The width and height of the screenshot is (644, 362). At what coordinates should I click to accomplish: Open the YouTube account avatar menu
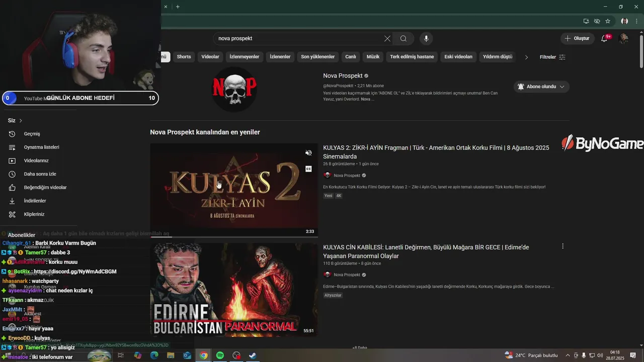(x=624, y=38)
